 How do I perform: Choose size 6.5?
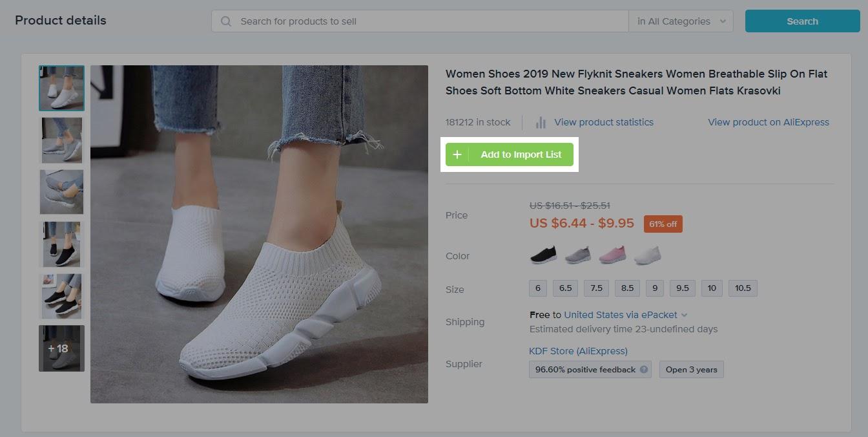point(565,288)
